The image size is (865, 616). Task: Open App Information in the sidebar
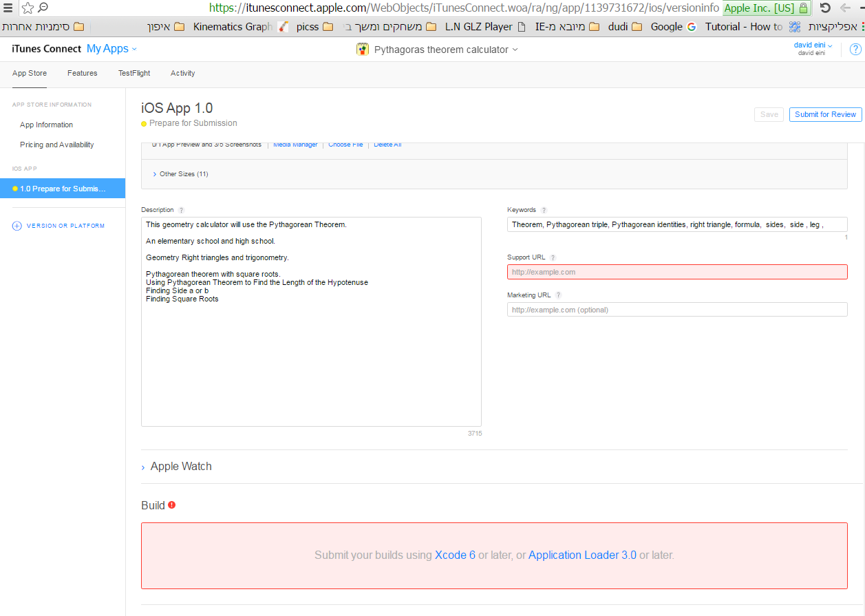coord(46,125)
